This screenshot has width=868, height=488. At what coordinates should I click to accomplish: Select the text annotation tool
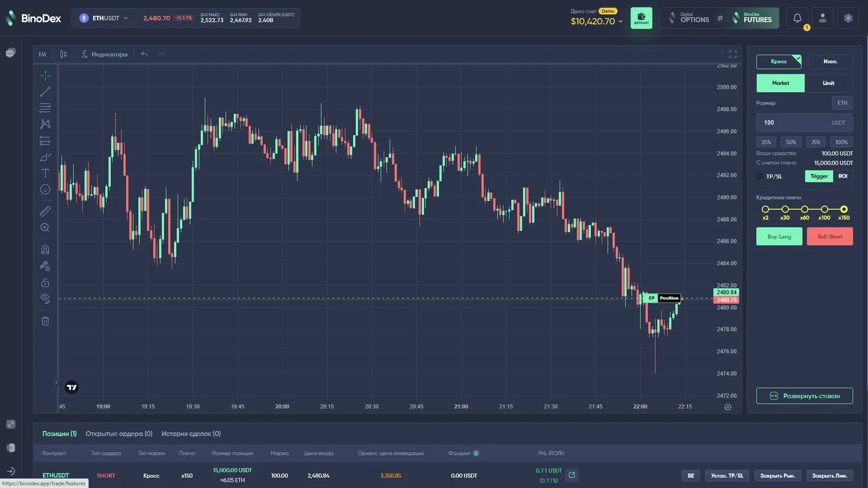click(45, 173)
